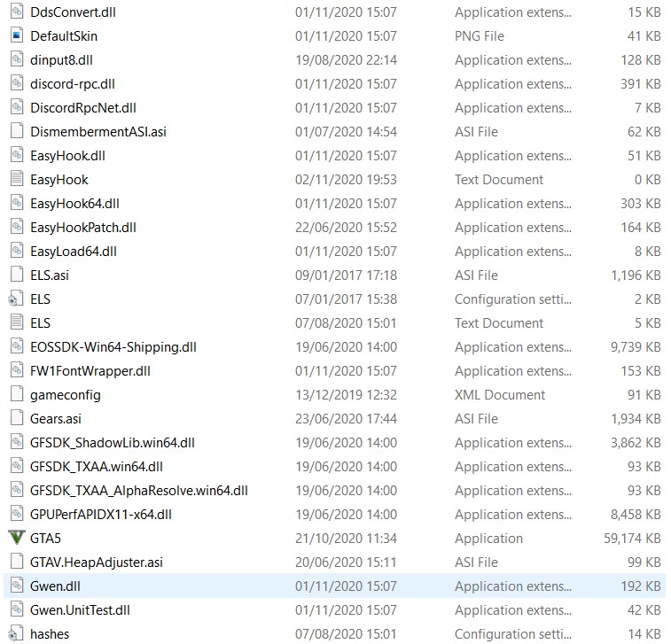Select the FW1FontWrapper.dll file name
This screenshot has width=671, height=644.
90,371
